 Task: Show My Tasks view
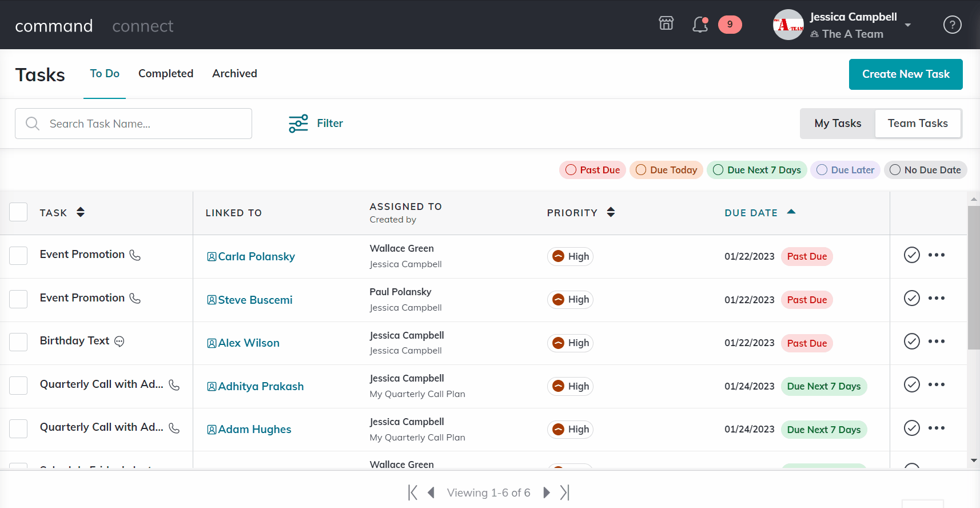point(838,124)
